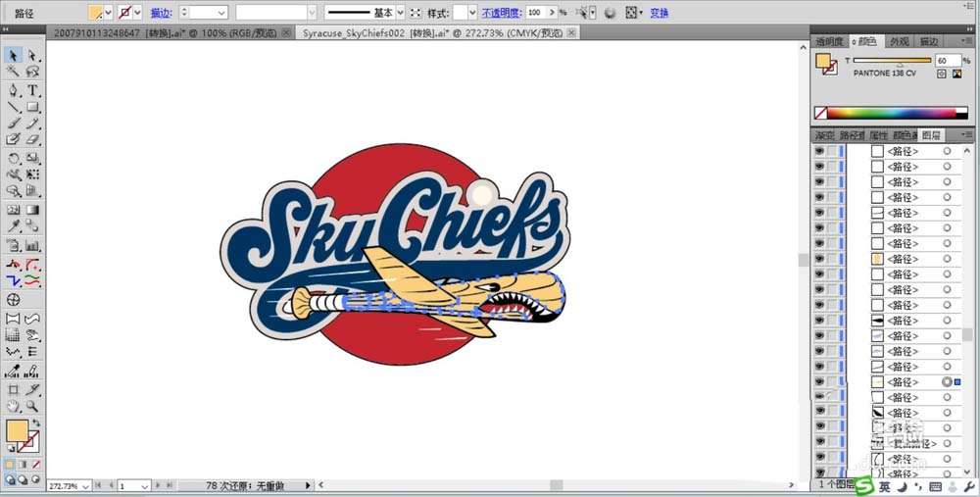Enable Draw Normal mode in the toolbox

10,479
